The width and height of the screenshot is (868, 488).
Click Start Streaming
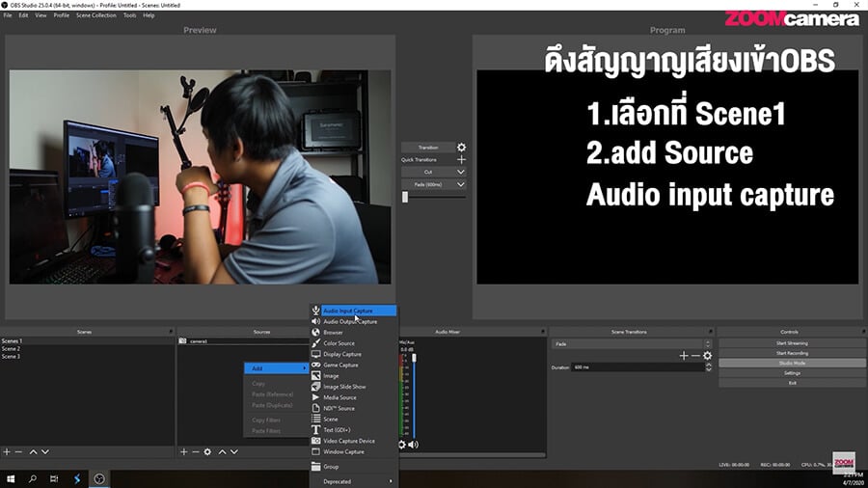click(792, 343)
